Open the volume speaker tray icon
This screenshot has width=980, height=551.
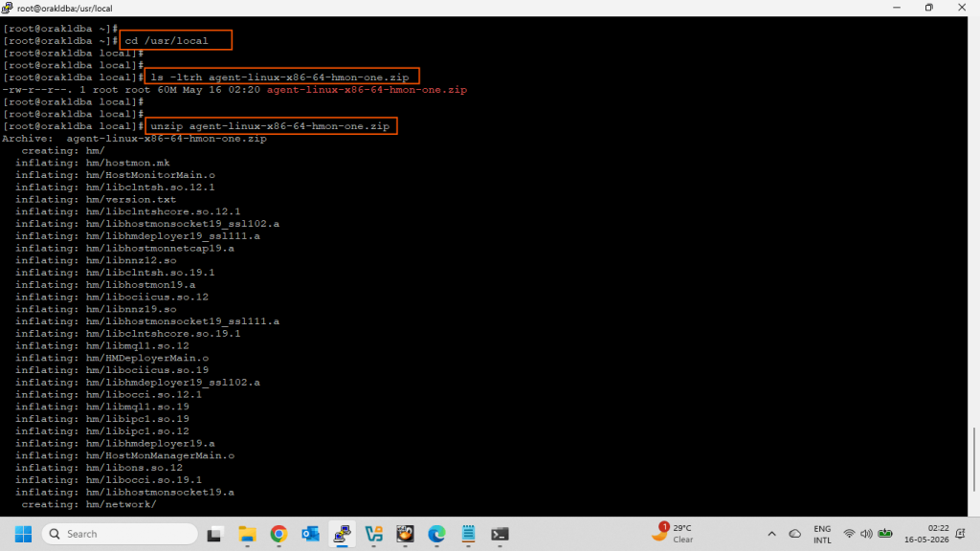click(x=866, y=534)
